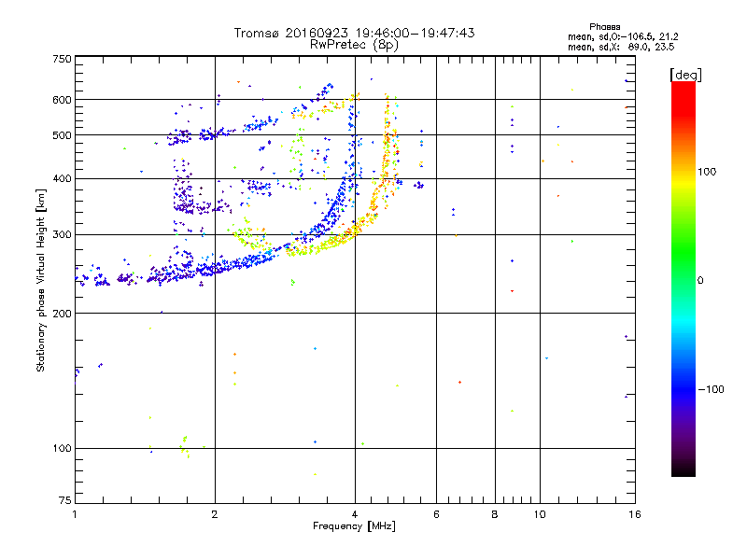Click the colorbar '-100' tick label
This screenshot has width=747, height=560.
pyautogui.click(x=711, y=389)
